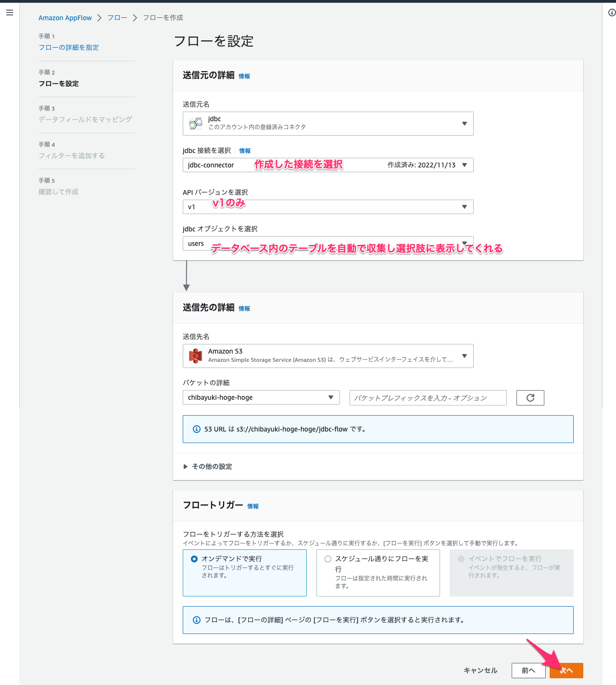Open the jdbc object users dropdown

[x=464, y=243]
